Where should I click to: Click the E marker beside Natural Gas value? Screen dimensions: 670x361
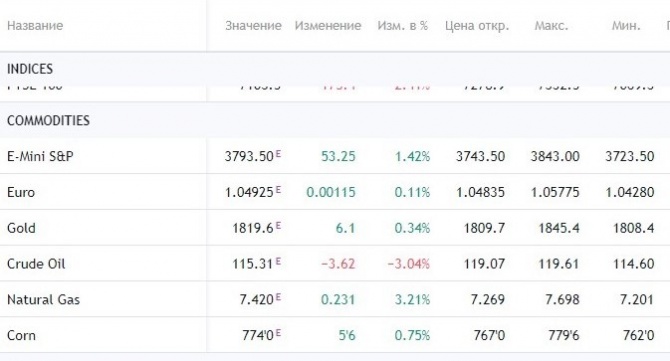278,296
